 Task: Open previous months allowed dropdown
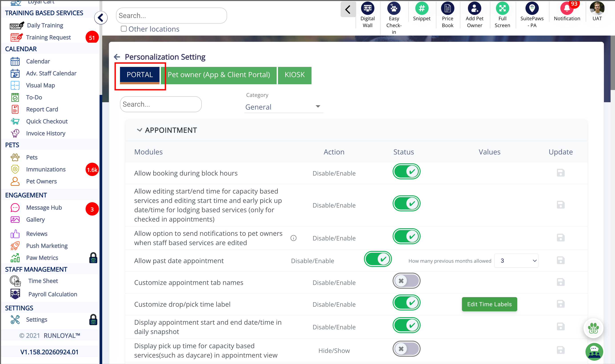click(516, 261)
